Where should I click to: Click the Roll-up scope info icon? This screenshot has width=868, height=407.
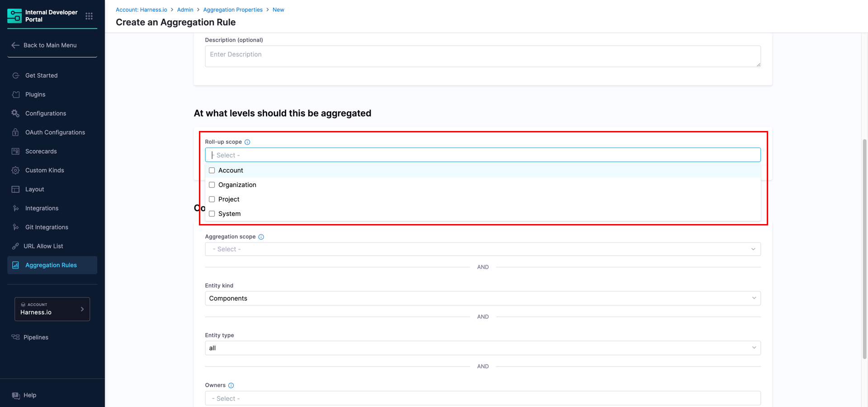click(x=247, y=142)
